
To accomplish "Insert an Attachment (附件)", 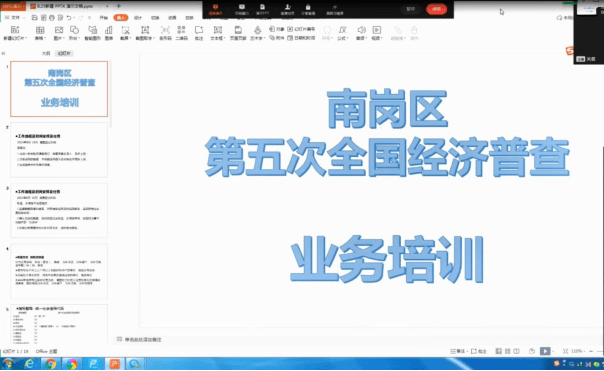I will click(x=277, y=38).
